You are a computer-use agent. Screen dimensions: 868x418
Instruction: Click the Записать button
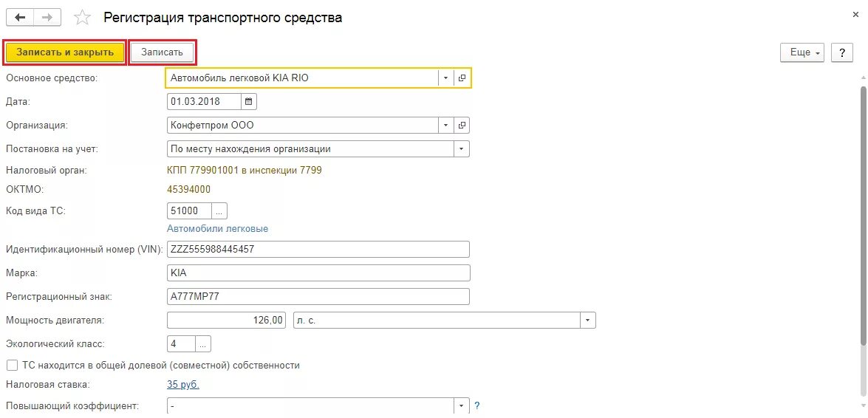pyautogui.click(x=163, y=52)
